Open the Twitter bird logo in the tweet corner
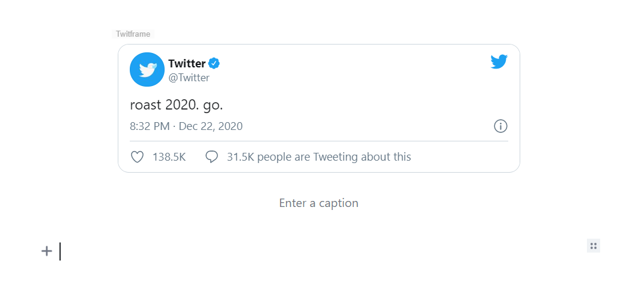Image resolution: width=644 pixels, height=290 pixels. click(x=499, y=62)
